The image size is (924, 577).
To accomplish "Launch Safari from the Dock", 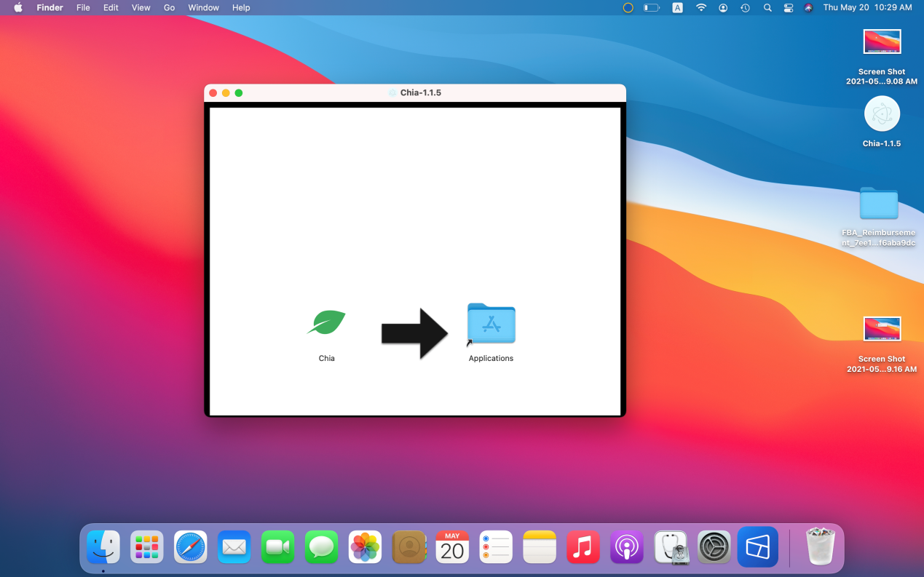I will [191, 547].
